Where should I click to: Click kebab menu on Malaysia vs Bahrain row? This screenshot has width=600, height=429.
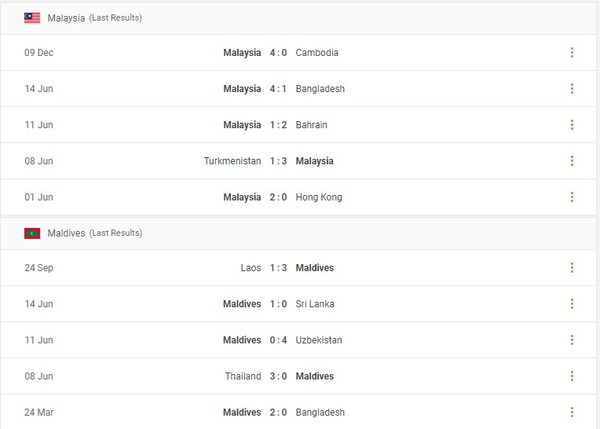[x=572, y=125]
